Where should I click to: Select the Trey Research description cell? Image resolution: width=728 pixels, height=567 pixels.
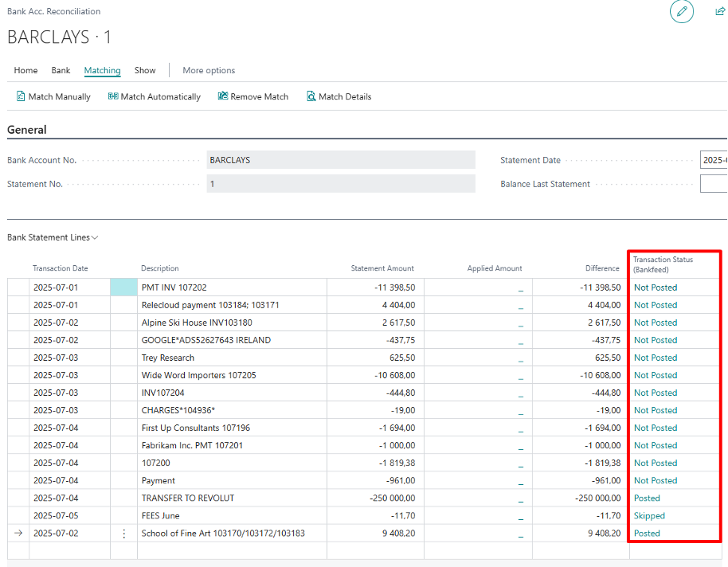coord(232,358)
